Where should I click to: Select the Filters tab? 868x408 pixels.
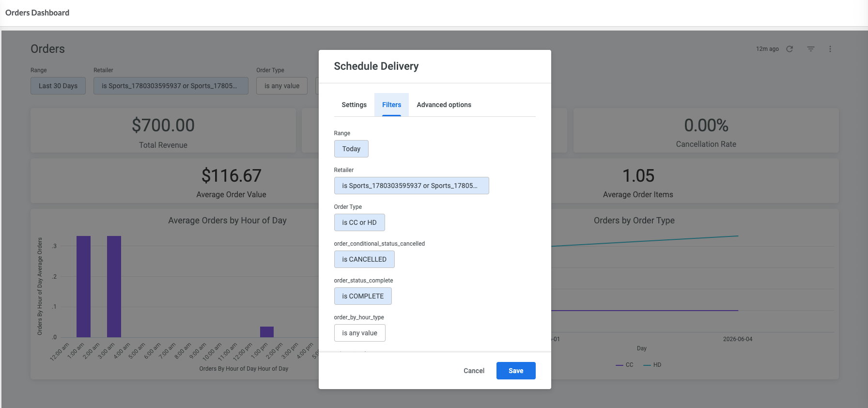tap(391, 105)
